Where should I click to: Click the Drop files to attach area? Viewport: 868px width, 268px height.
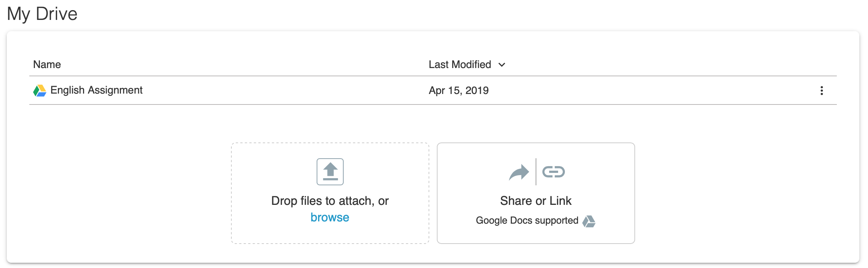click(330, 193)
